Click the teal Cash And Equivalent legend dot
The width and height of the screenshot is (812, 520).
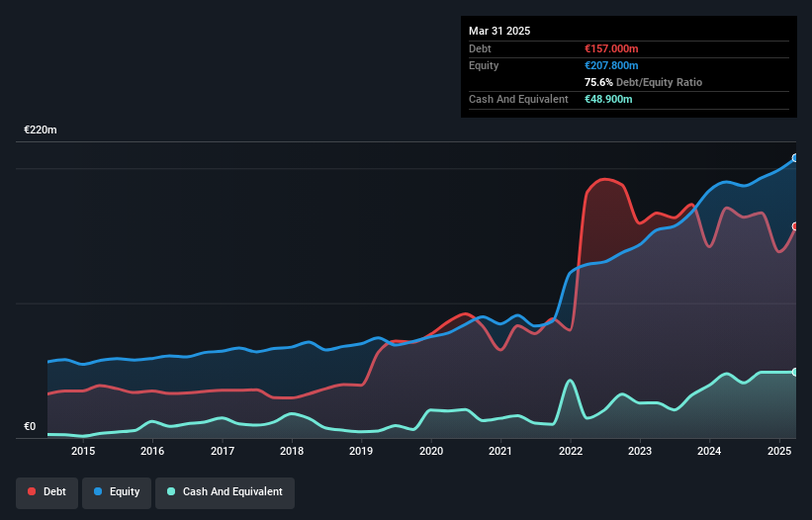tap(171, 491)
